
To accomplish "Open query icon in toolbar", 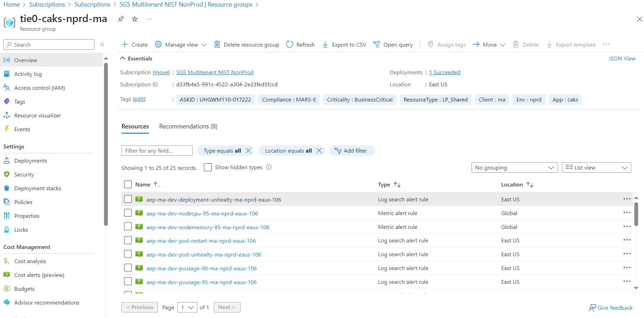I will 376,45.
